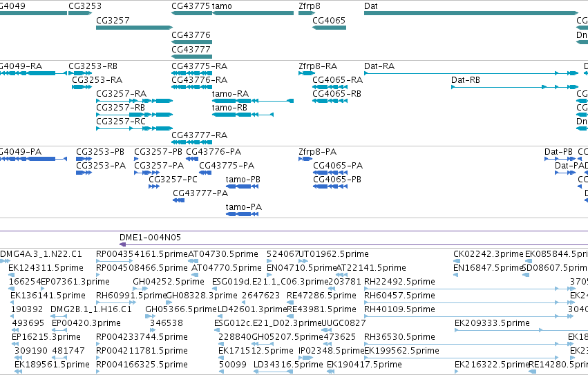The image size is (588, 375).
Task: Click EST EK209333.5prime
Action: [x=492, y=323]
